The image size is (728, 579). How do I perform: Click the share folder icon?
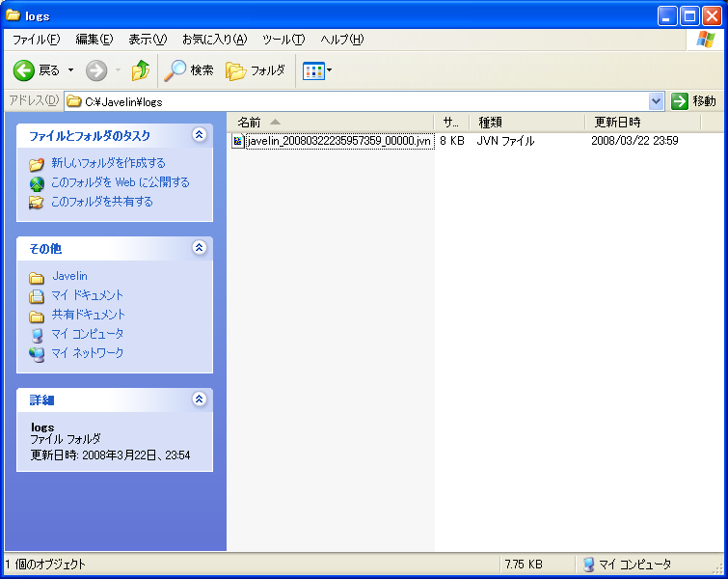(37, 203)
